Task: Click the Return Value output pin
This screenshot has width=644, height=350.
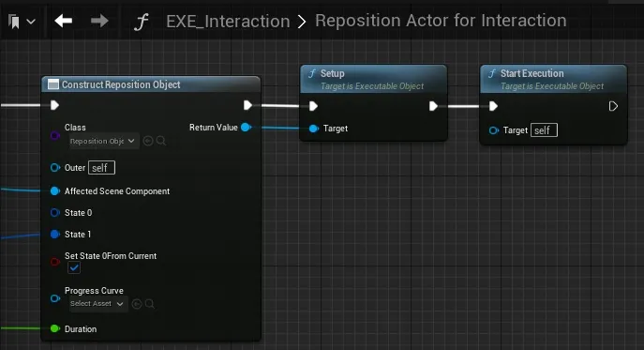Action: coord(246,128)
